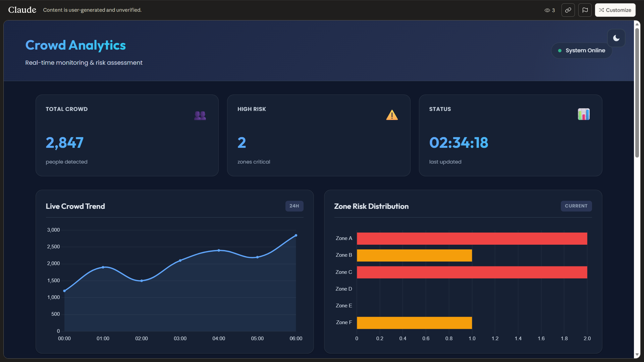Click the System Online status badge
This screenshot has width=644, height=362.
582,51
